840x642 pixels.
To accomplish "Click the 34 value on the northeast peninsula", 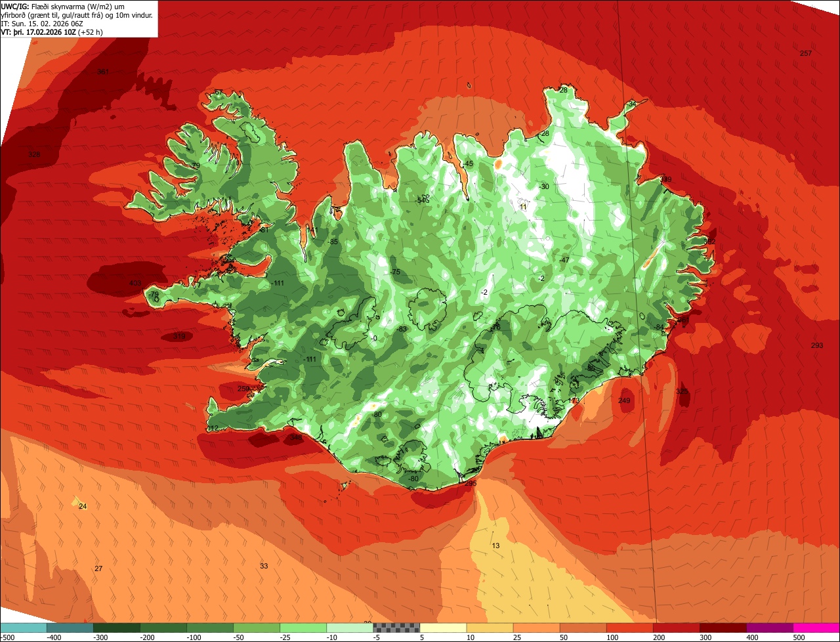I will click(631, 104).
